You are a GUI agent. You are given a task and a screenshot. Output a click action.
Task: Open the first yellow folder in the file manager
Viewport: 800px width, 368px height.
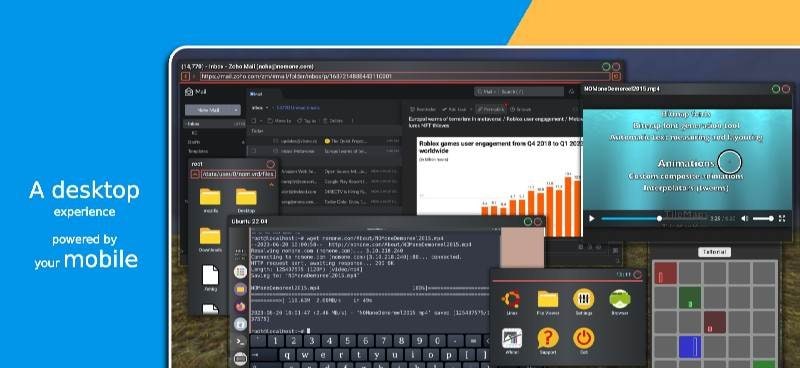point(210,197)
